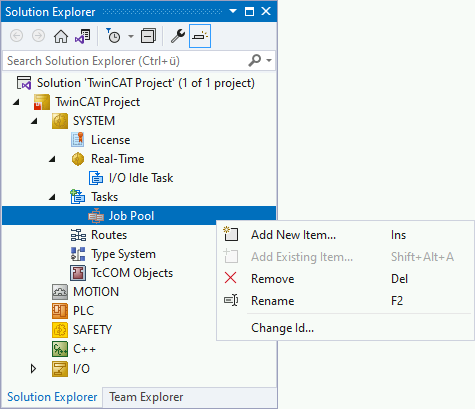Click the I/O Idle Task icon
The image size is (475, 409).
point(96,178)
